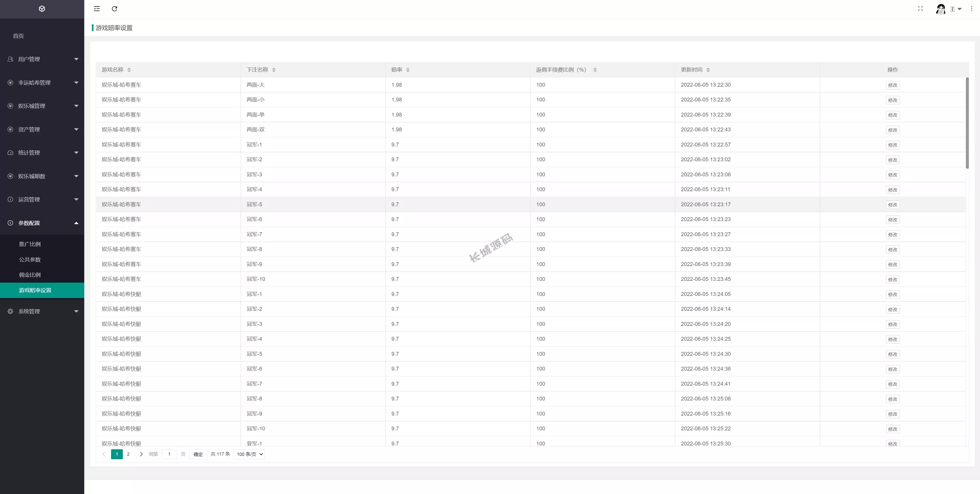Click the cube logo icon in sidebar header

42,9
